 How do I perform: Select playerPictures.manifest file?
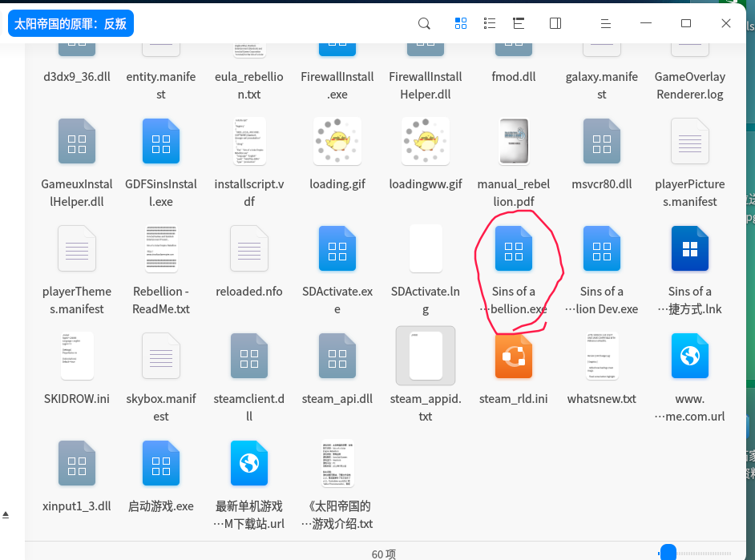click(689, 142)
